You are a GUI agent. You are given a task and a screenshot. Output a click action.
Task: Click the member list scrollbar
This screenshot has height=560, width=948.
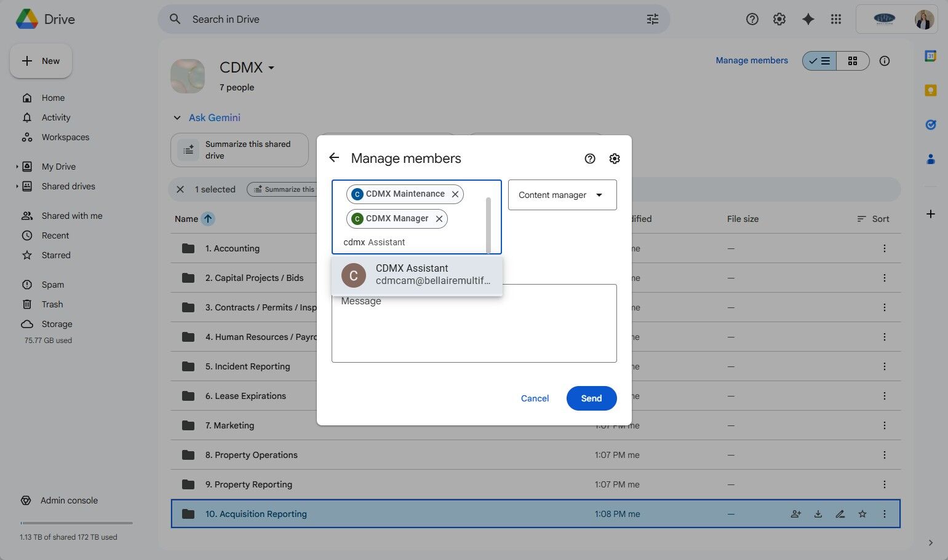[488, 225]
